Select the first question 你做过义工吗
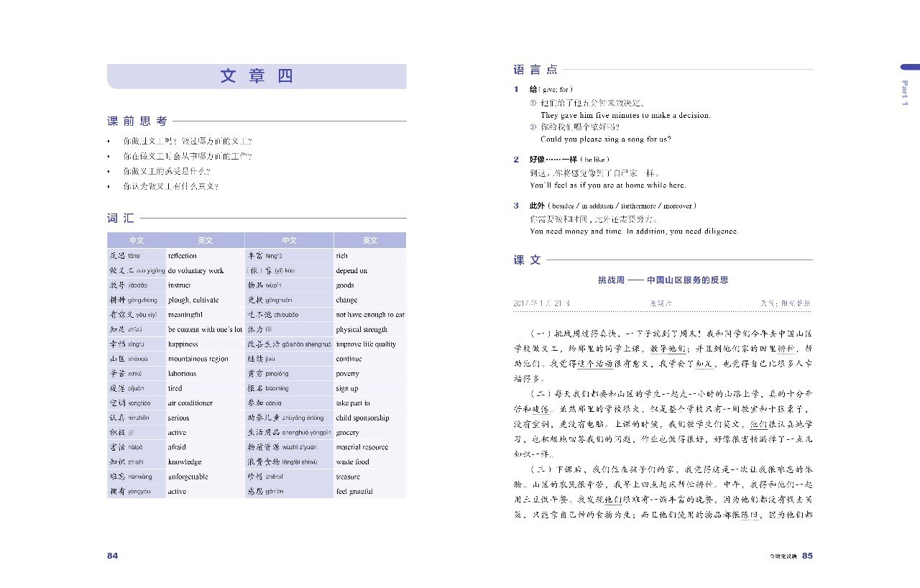 tap(187, 141)
